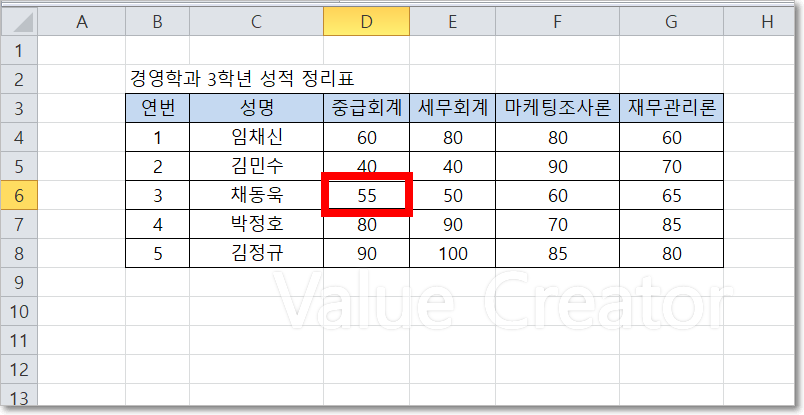This screenshot has height=415, width=804.
Task: Click the '세무회계' header cell
Action: [x=452, y=108]
